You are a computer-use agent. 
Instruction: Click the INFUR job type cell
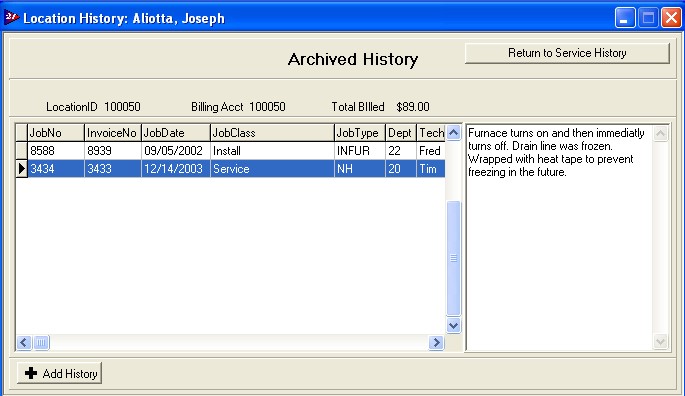[360, 151]
